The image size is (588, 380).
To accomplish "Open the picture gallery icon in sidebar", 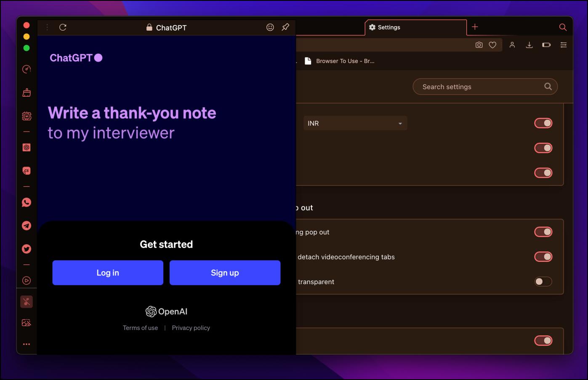I will point(27,323).
